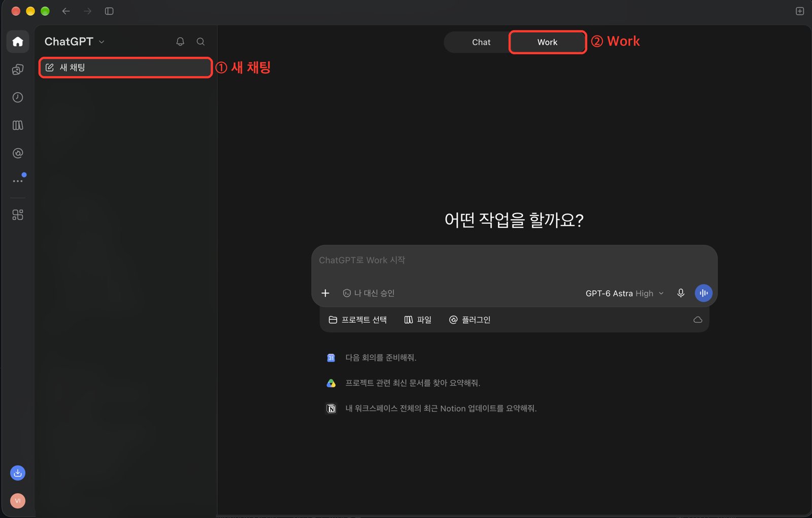Click the chat bubbles icon in left rail
This screenshot has height=518, width=812.
coord(18,70)
